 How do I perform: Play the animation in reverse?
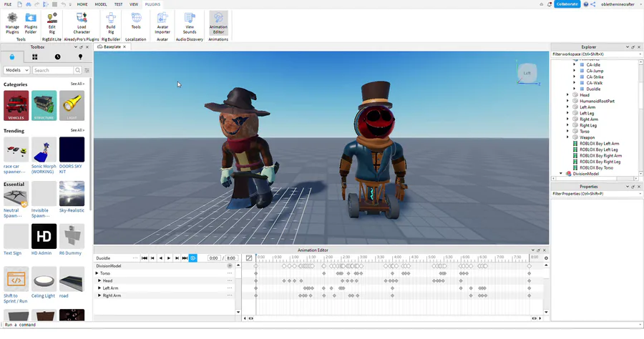pyautogui.click(x=160, y=257)
